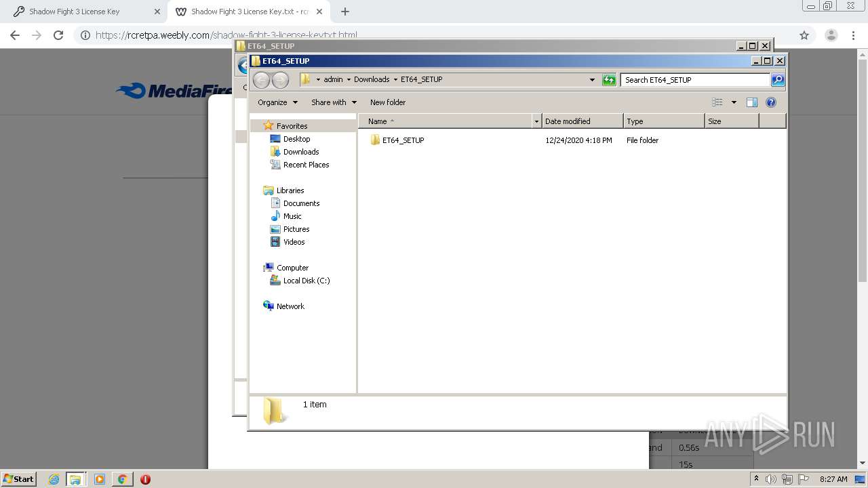Select ET64_SETUP folder name text

(x=403, y=140)
